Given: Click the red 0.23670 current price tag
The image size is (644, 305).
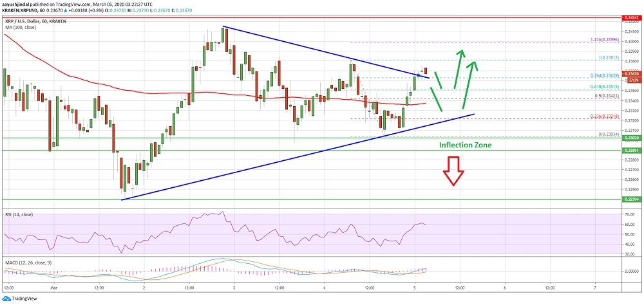Looking at the screenshot, I should [630, 74].
